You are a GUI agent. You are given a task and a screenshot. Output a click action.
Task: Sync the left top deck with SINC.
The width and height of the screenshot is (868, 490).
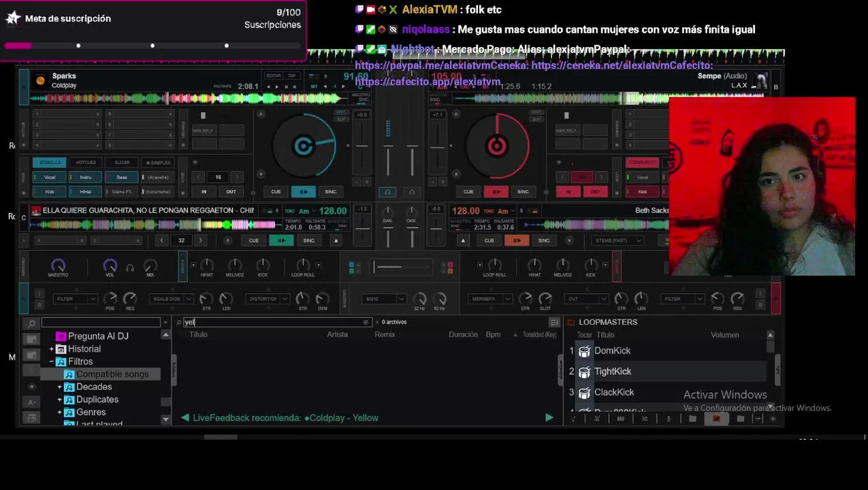331,191
